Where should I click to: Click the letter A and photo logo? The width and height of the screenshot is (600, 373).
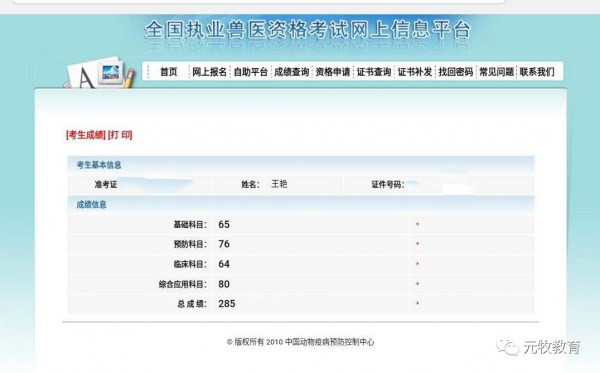pyautogui.click(x=99, y=73)
